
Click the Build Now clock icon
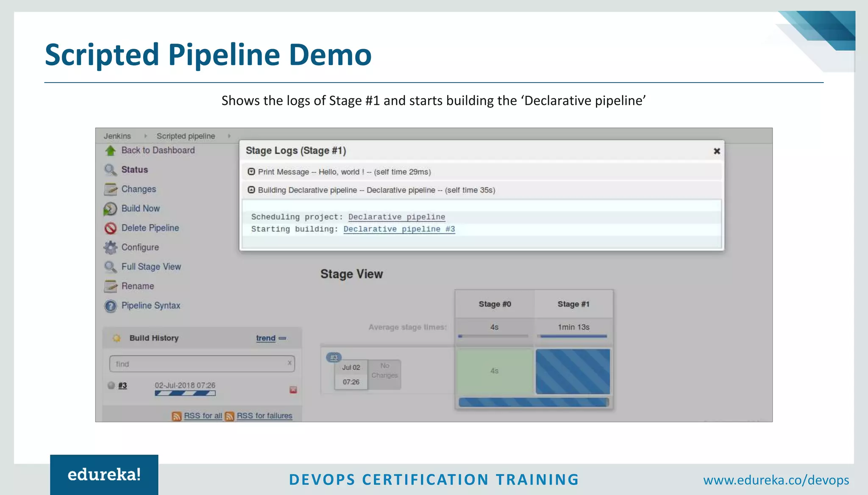110,209
